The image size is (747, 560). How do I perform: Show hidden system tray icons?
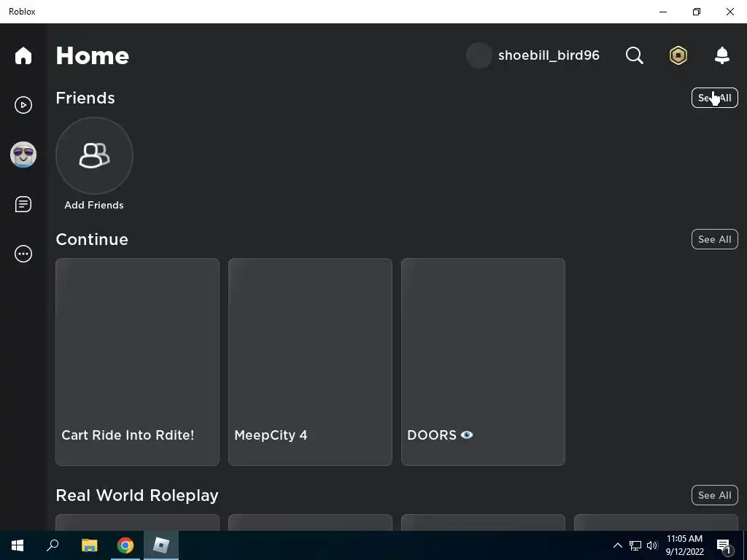coord(617,545)
